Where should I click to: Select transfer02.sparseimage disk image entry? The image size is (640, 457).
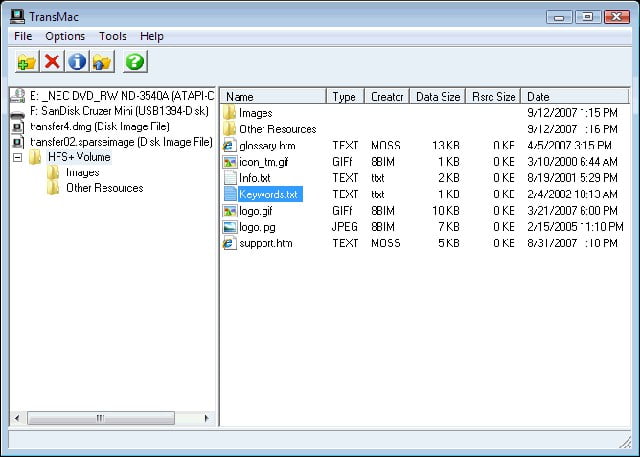click(121, 142)
